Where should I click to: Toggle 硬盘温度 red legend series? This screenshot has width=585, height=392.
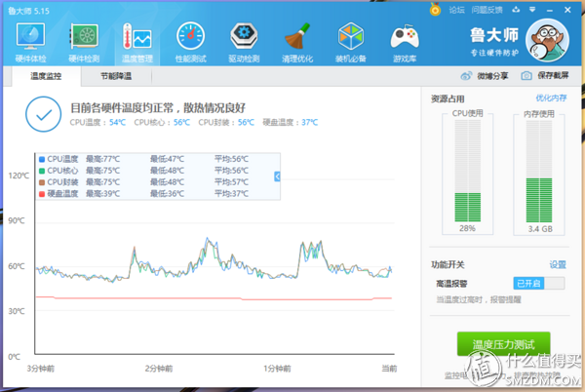point(42,194)
